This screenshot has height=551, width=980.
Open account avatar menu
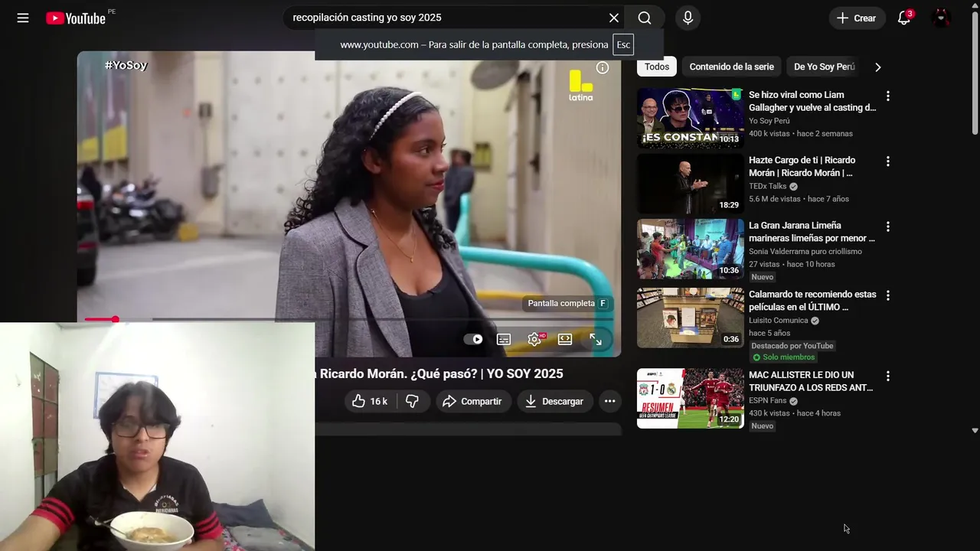pos(941,18)
